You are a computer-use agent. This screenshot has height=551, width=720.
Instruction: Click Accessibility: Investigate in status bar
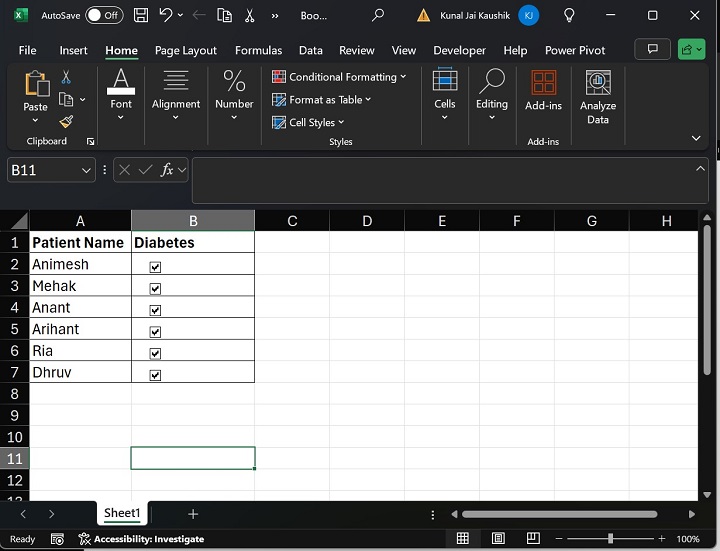(x=148, y=539)
